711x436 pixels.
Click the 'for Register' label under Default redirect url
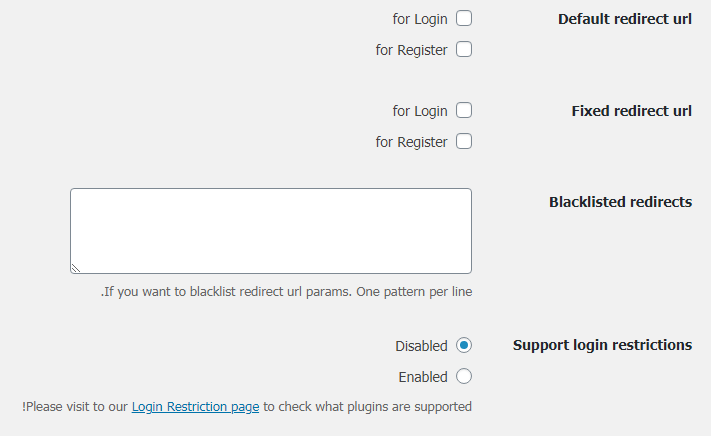[x=411, y=50]
